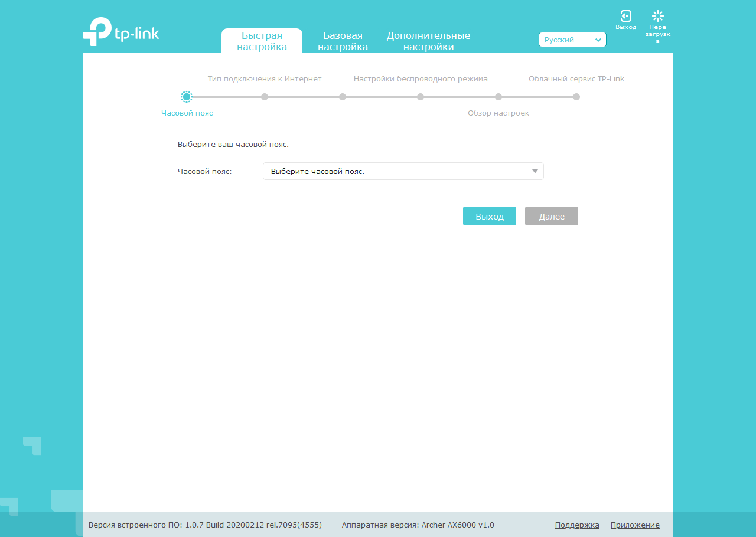Open the Поддержка link
Viewport: 756px width, 537px height.
tap(577, 525)
